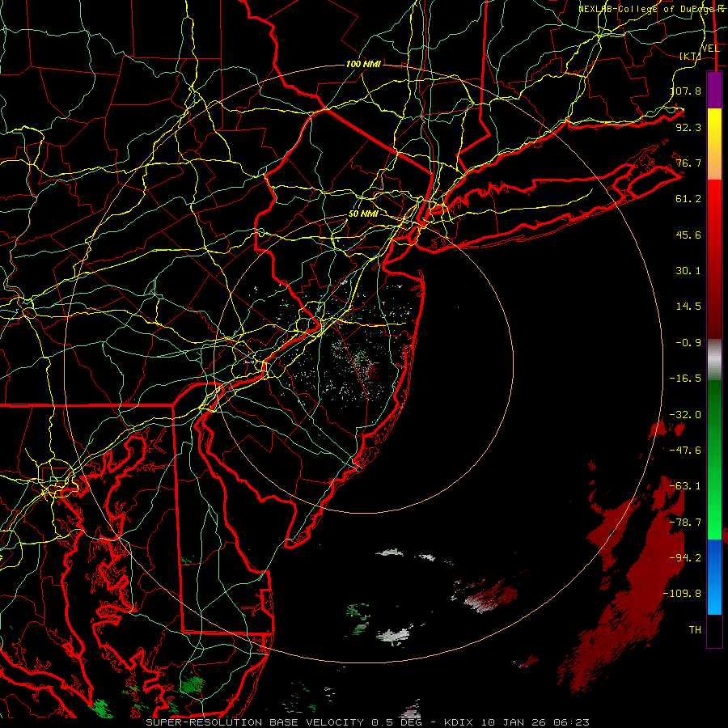This screenshot has width=728, height=728.
Task: Select the 14.5 velocity scale value
Action: (x=688, y=307)
